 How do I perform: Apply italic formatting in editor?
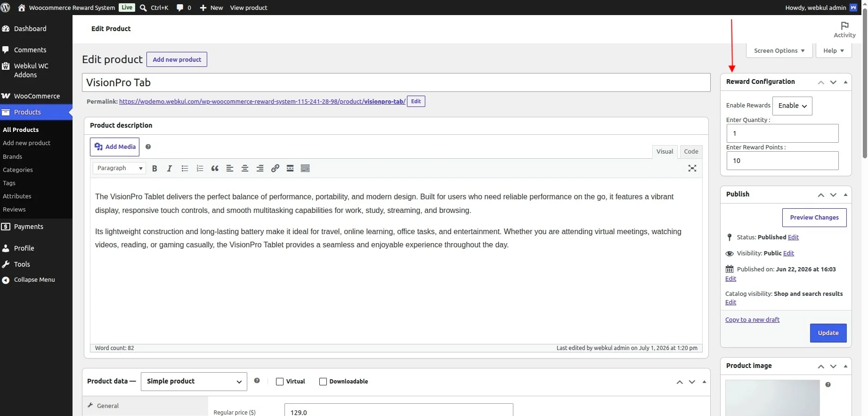pyautogui.click(x=170, y=168)
